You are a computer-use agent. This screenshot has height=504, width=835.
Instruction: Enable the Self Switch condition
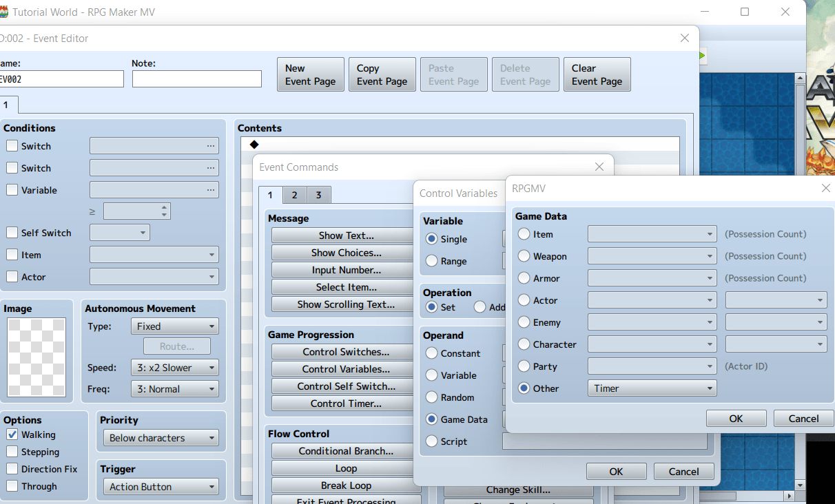click(11, 233)
